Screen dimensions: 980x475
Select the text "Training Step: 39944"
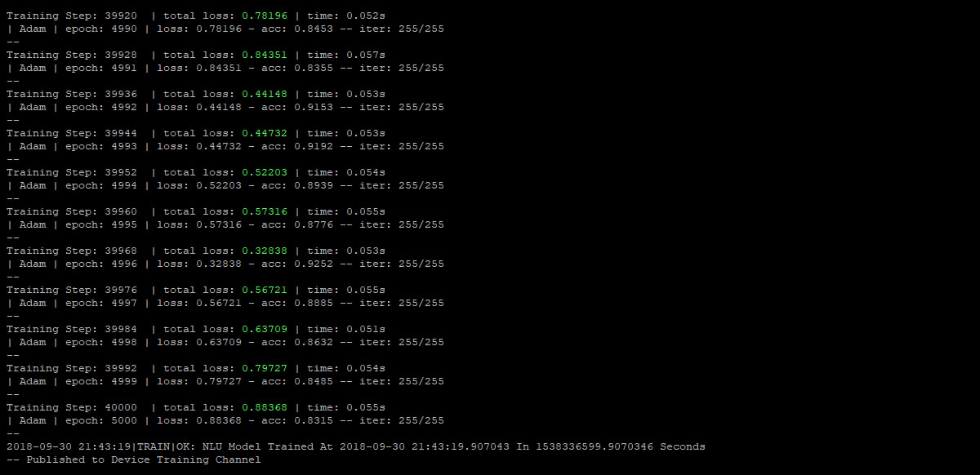72,133
